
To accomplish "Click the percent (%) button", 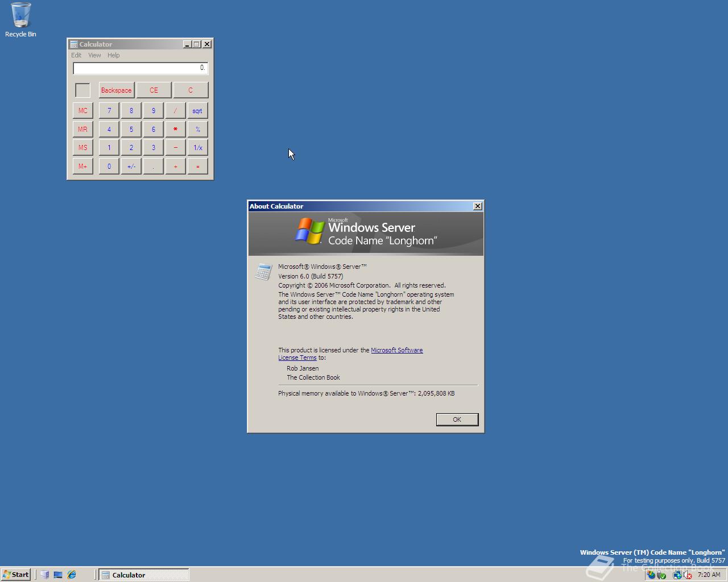I will point(197,130).
